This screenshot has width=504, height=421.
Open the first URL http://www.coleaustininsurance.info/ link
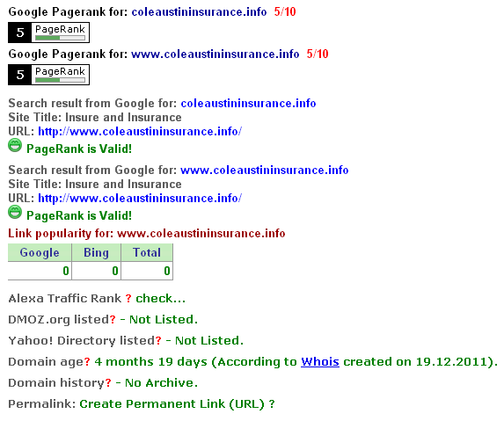pyautogui.click(x=140, y=131)
